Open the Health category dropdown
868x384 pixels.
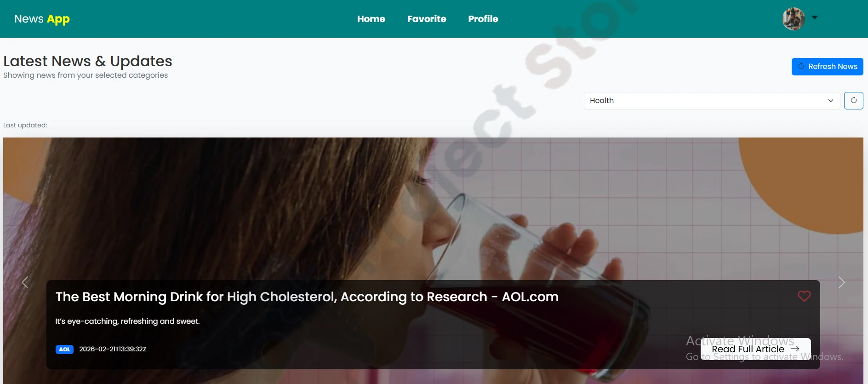[712, 101]
